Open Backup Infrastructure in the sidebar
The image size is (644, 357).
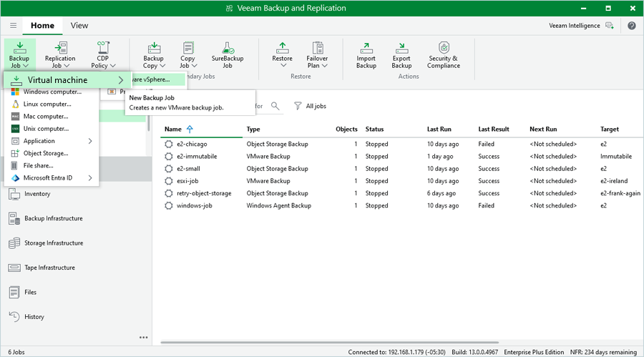point(53,218)
